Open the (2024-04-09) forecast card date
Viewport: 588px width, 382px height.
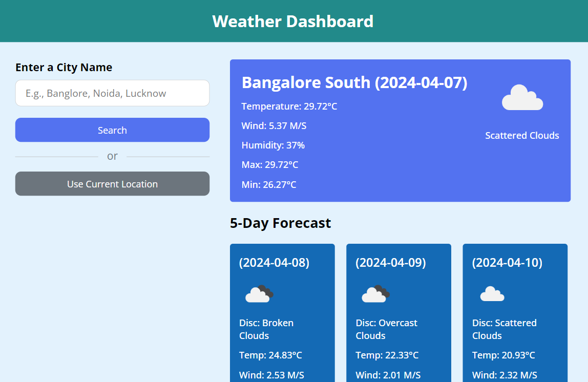[391, 262]
